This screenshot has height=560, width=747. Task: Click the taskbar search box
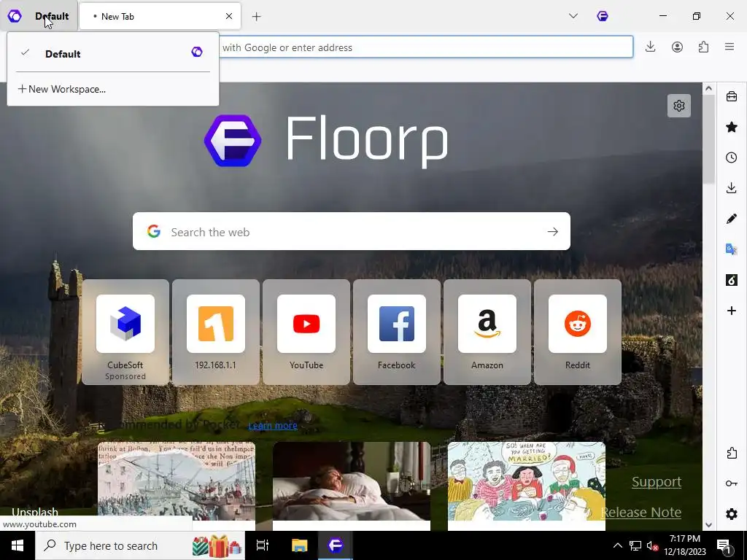pyautogui.click(x=140, y=545)
